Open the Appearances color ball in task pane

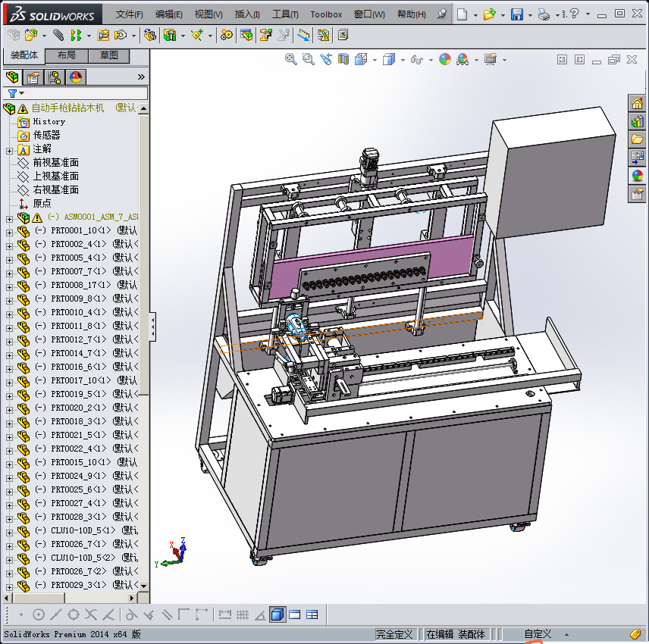[637, 176]
